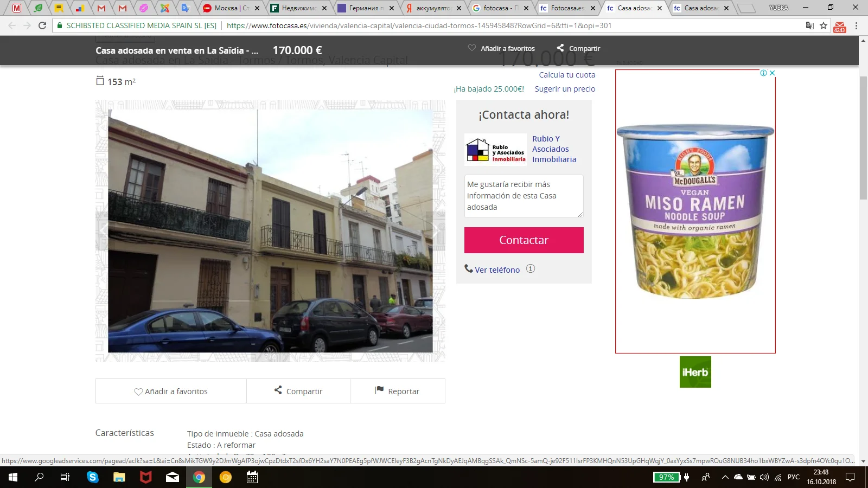Click the info icon next to Ver teléfono
The width and height of the screenshot is (868, 488).
(x=531, y=268)
